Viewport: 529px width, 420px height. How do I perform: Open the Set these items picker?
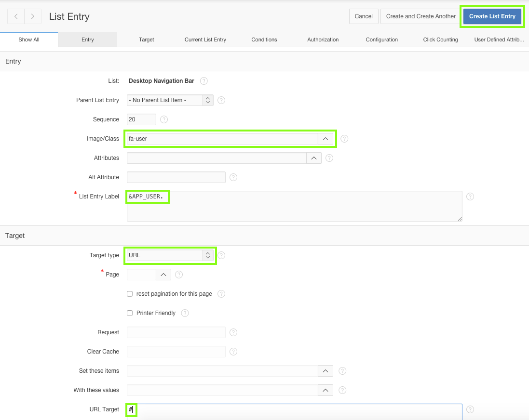tap(325, 370)
